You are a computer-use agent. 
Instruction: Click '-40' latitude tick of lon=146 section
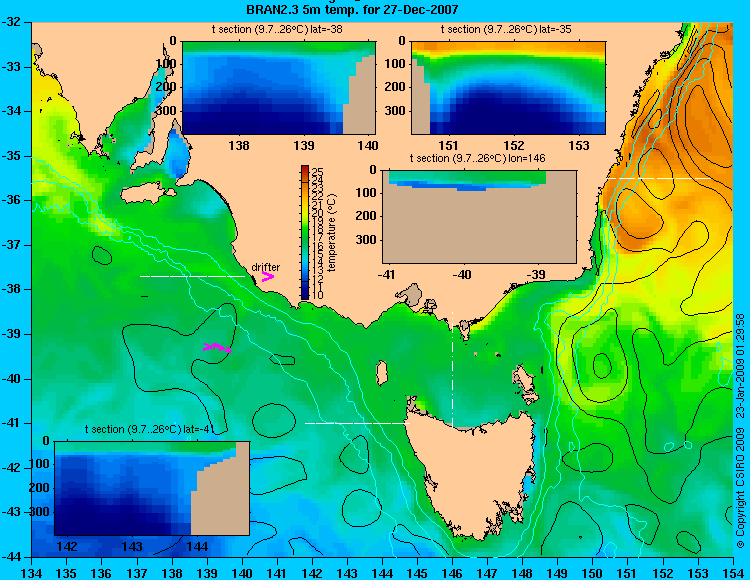(x=462, y=274)
